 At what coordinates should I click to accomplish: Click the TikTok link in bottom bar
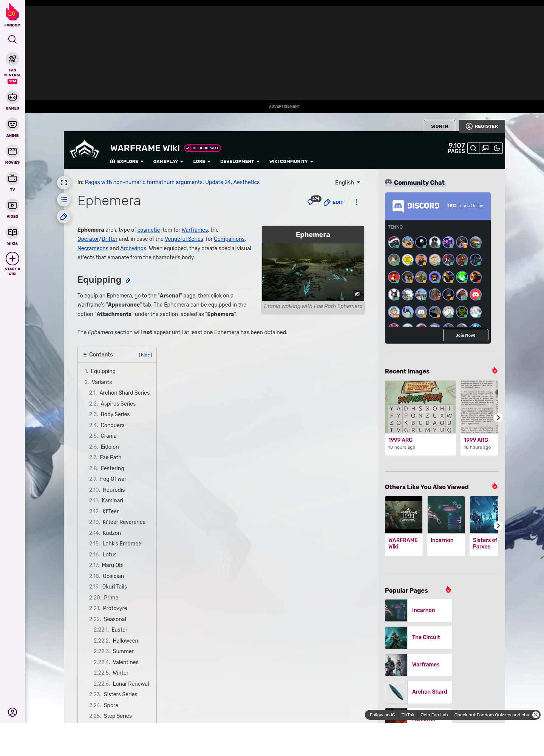click(x=408, y=715)
